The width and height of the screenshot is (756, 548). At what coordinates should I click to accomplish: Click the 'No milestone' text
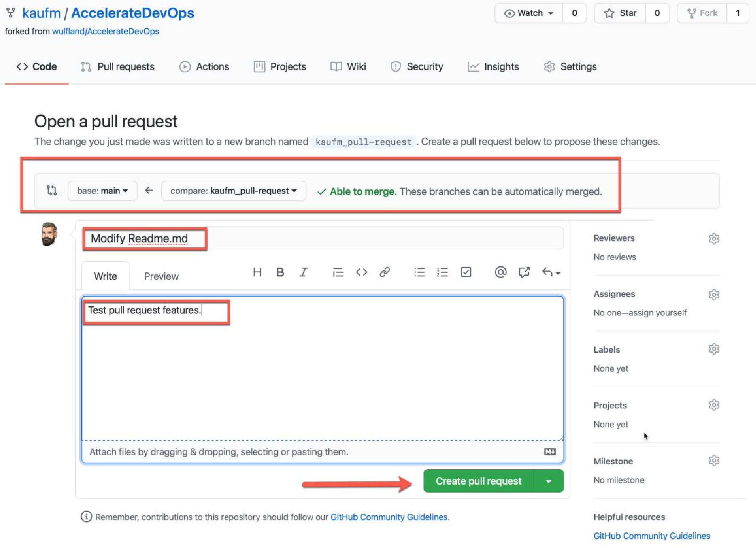click(x=619, y=480)
